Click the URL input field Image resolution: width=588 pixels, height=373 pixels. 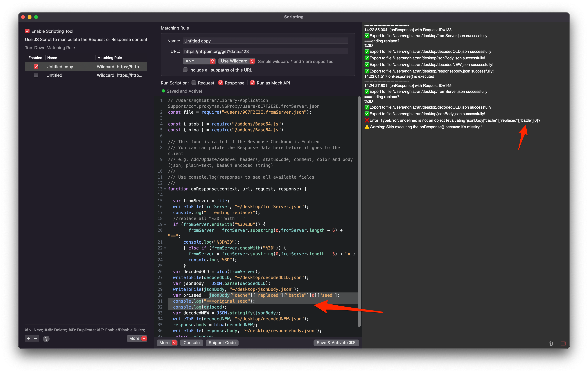[265, 51]
